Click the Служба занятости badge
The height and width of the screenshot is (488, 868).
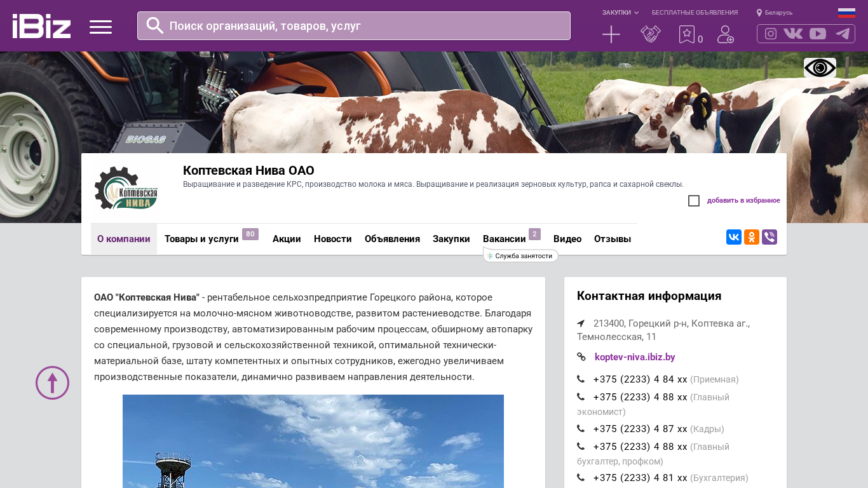pyautogui.click(x=520, y=255)
